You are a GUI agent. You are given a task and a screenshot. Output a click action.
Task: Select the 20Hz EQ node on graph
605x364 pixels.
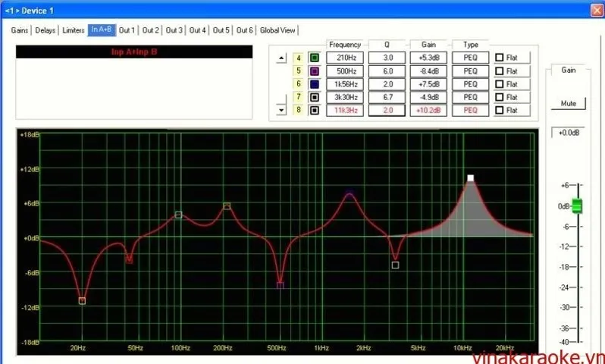coord(82,301)
